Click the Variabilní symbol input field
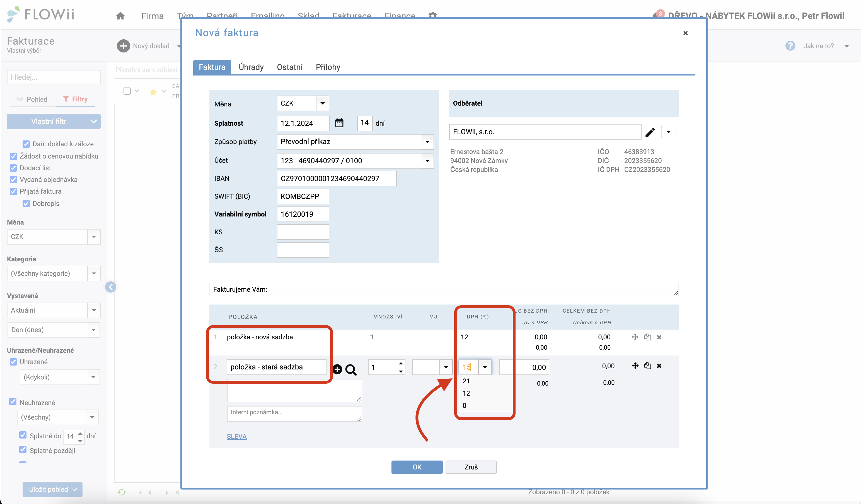 (x=303, y=214)
